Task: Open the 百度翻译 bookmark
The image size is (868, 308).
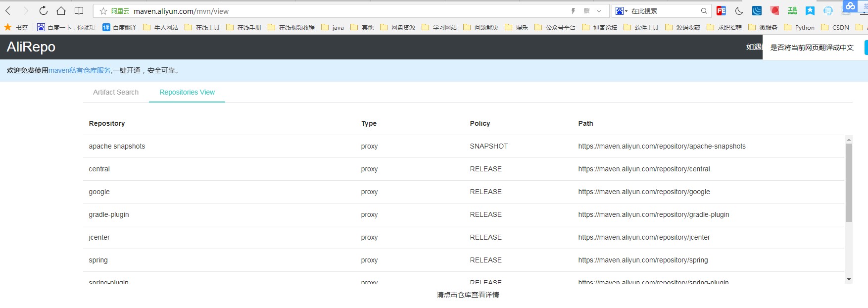Action: click(120, 27)
